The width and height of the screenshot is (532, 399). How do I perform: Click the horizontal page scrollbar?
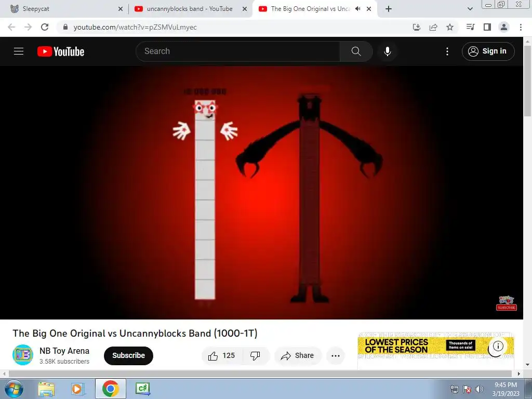pos(260,374)
